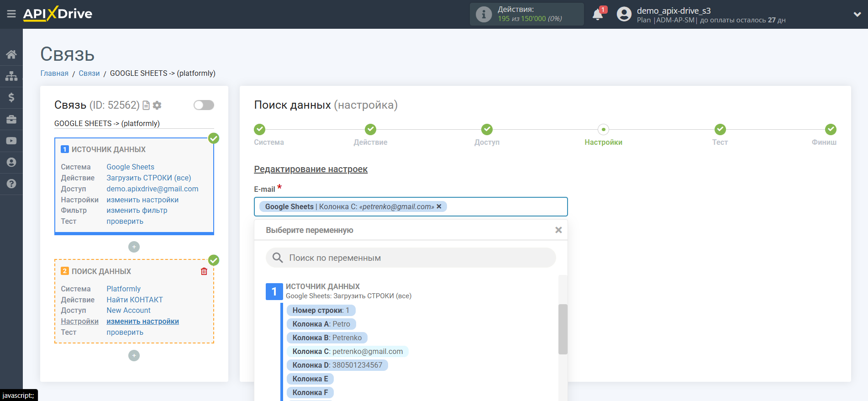Click the variable list scrollbar

coord(563,329)
